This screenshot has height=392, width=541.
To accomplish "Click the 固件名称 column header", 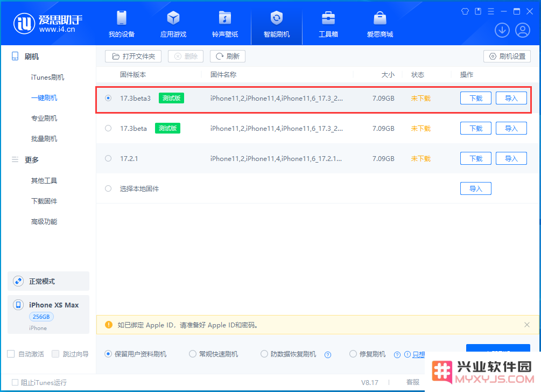I will (223, 74).
